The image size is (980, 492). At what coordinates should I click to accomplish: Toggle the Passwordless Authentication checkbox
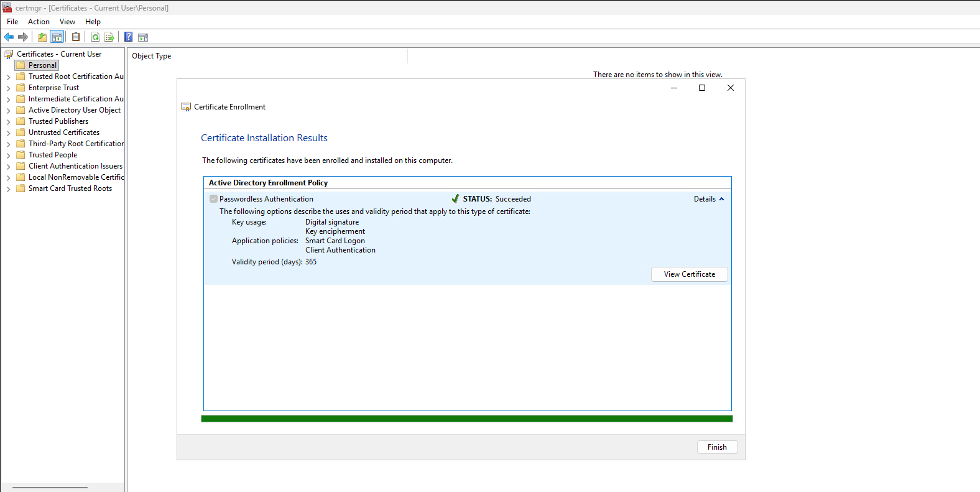[214, 199]
